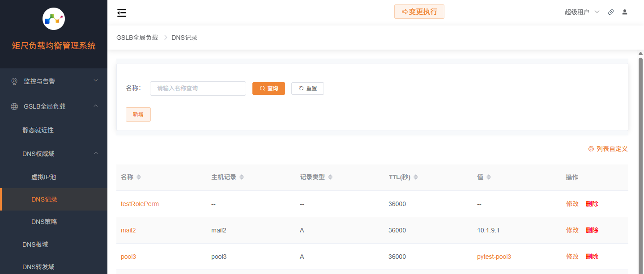Image resolution: width=644 pixels, height=274 pixels.
Task: Execute changes via the 变更执行 button
Action: 419,12
